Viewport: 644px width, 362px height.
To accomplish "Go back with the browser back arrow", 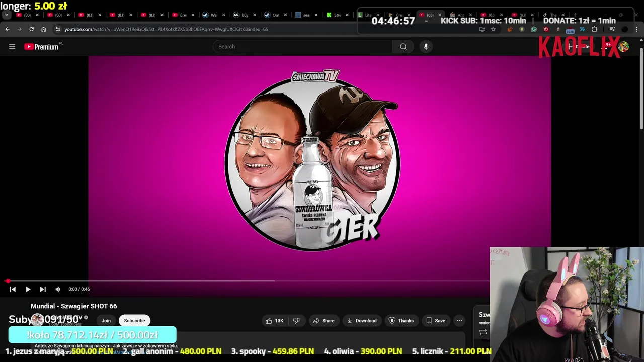I will (x=7, y=29).
